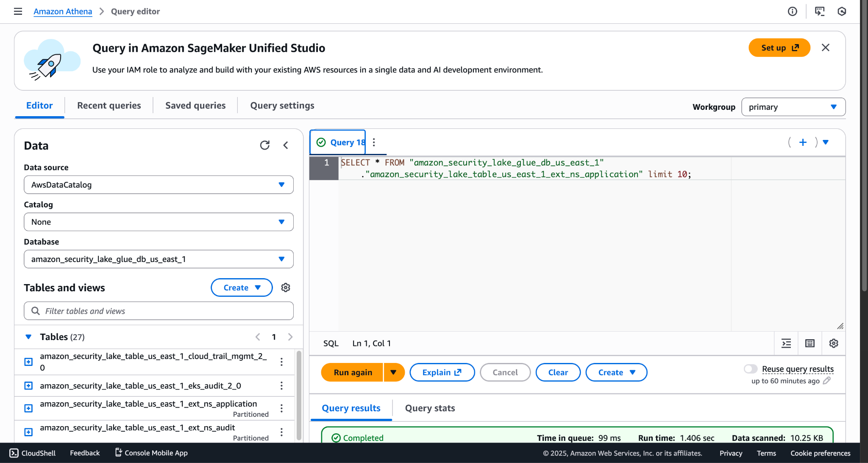This screenshot has width=868, height=463.
Task: Click the Explain button
Action: [x=442, y=372]
